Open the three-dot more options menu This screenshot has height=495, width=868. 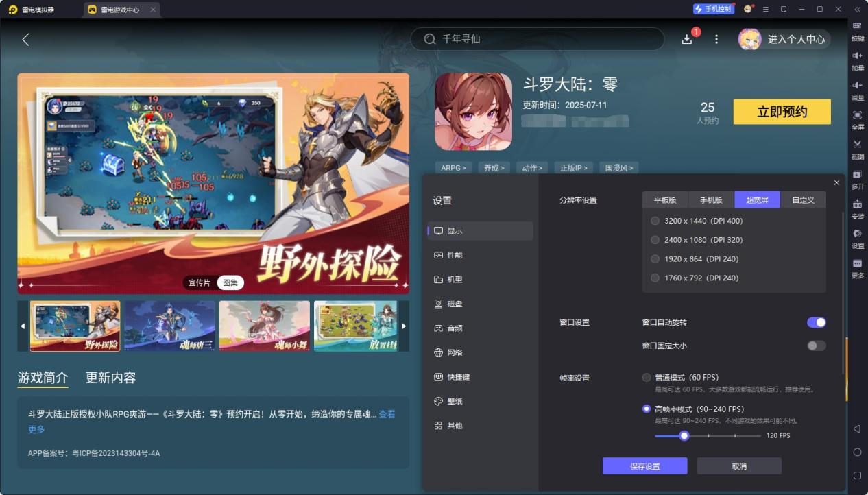tap(716, 40)
